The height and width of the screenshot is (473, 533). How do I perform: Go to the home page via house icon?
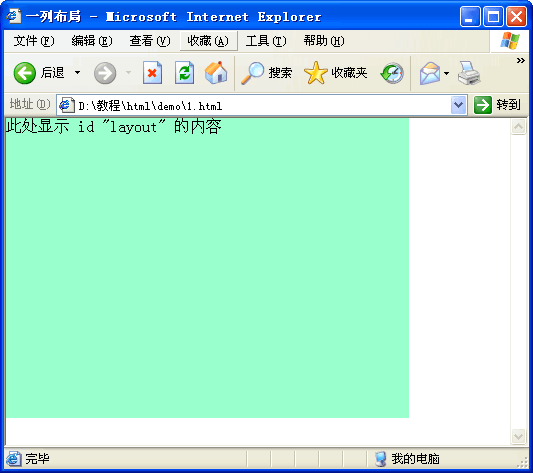[216, 72]
